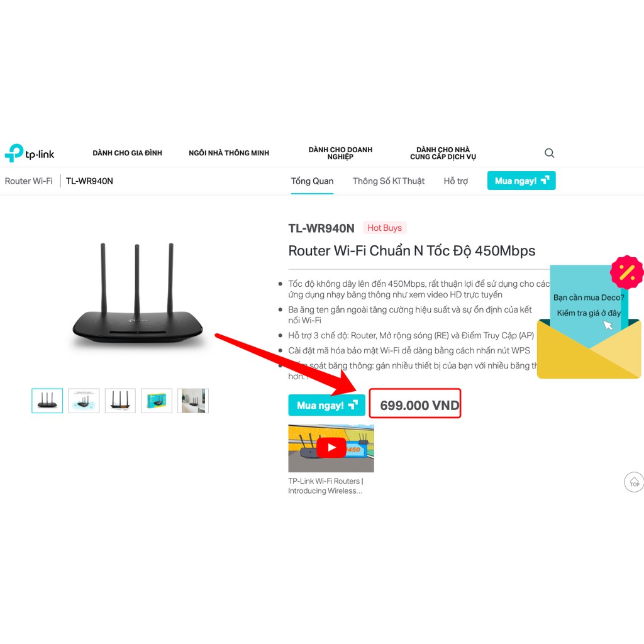Select the product box thumbnail
This screenshot has width=644, height=644.
click(x=157, y=401)
